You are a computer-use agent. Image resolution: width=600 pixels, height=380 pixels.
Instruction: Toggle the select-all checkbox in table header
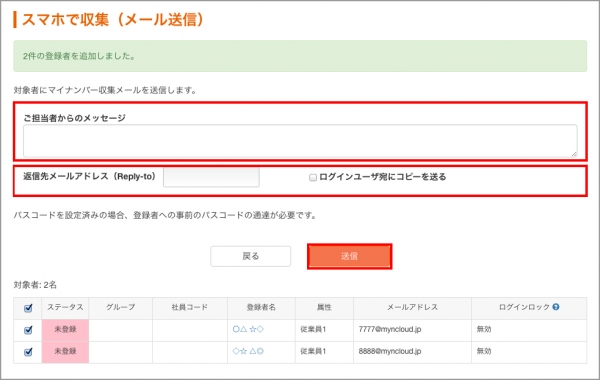click(x=28, y=308)
